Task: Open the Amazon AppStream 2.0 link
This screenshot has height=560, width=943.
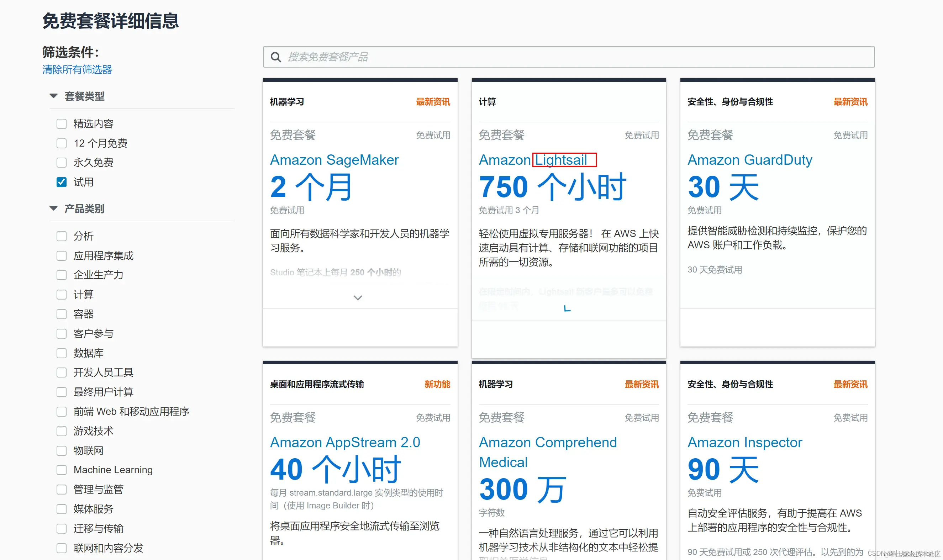Action: click(x=345, y=443)
